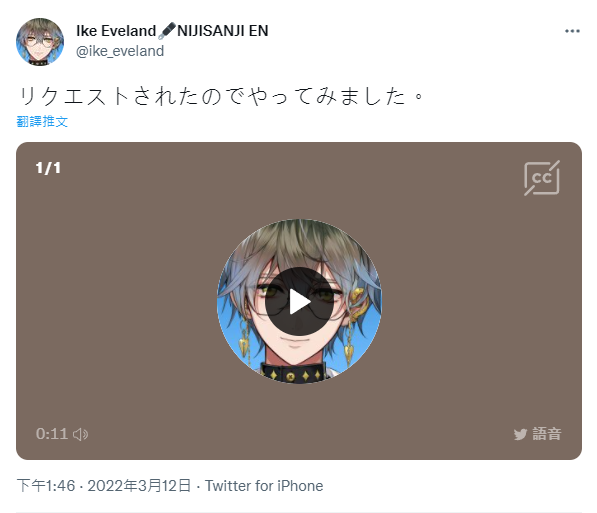Click the 語音 voice label

(x=547, y=434)
